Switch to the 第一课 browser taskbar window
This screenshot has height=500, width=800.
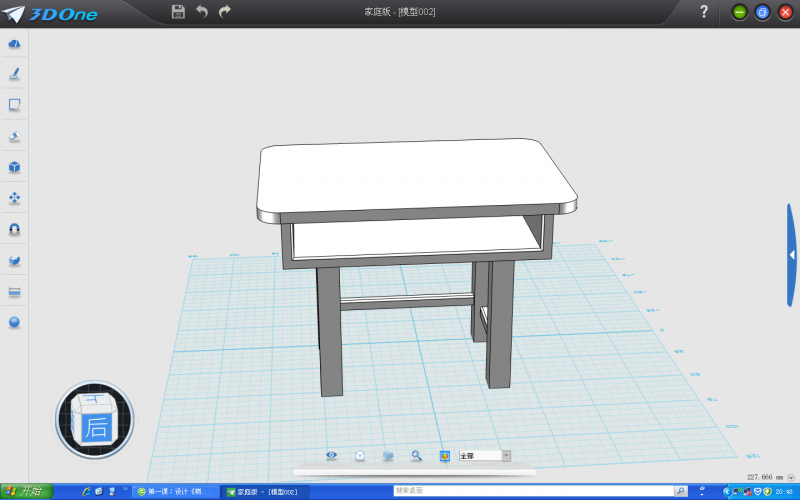coord(176,492)
